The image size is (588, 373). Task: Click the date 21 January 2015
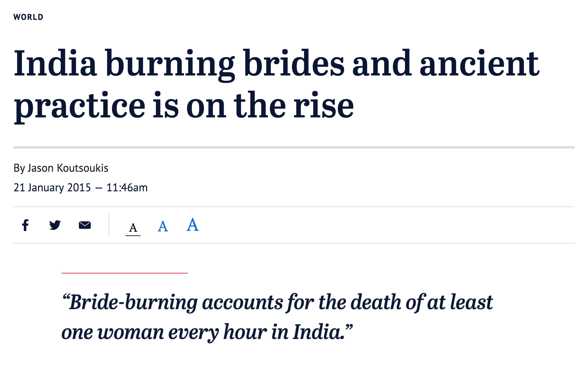pos(52,188)
